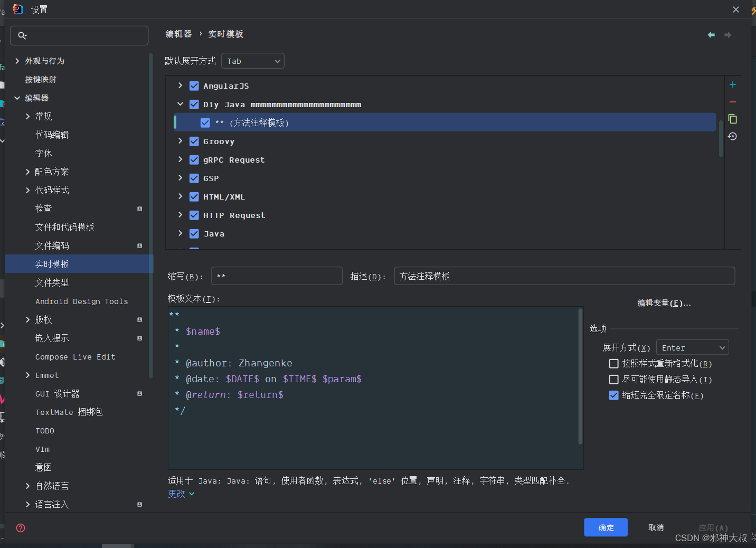This screenshot has width=756, height=548.
Task: Enable 按照样式重新格式化 option
Action: click(x=613, y=364)
